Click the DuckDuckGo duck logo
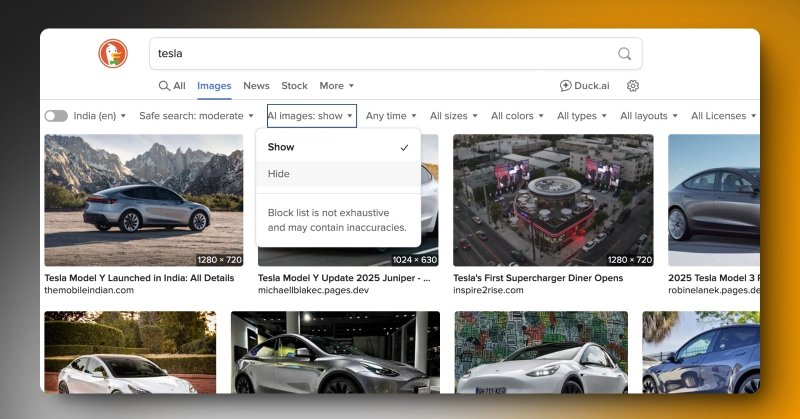The width and height of the screenshot is (800, 419). click(113, 54)
